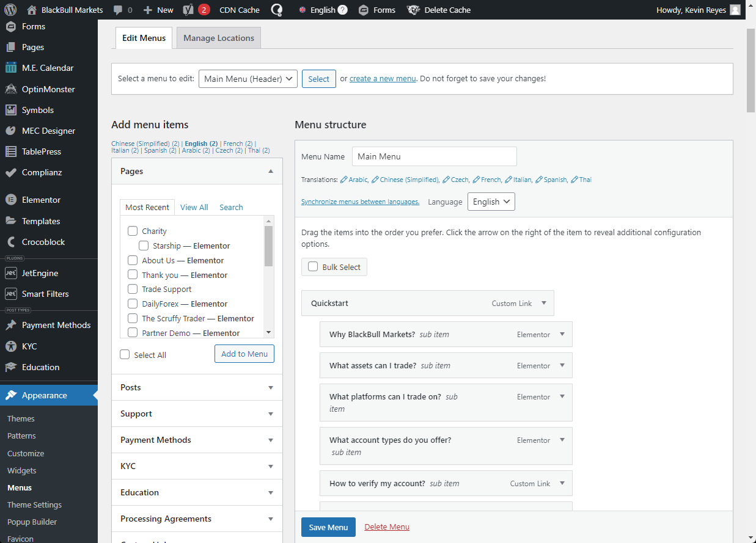Image resolution: width=756 pixels, height=543 pixels.
Task: Open Pages icon in sidebar
Action: [x=10, y=47]
